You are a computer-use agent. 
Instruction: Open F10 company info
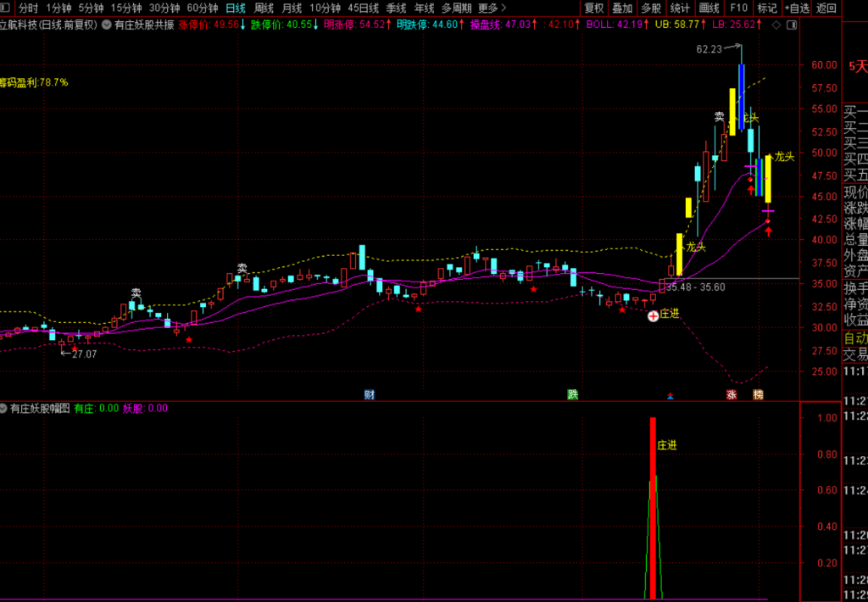point(738,8)
